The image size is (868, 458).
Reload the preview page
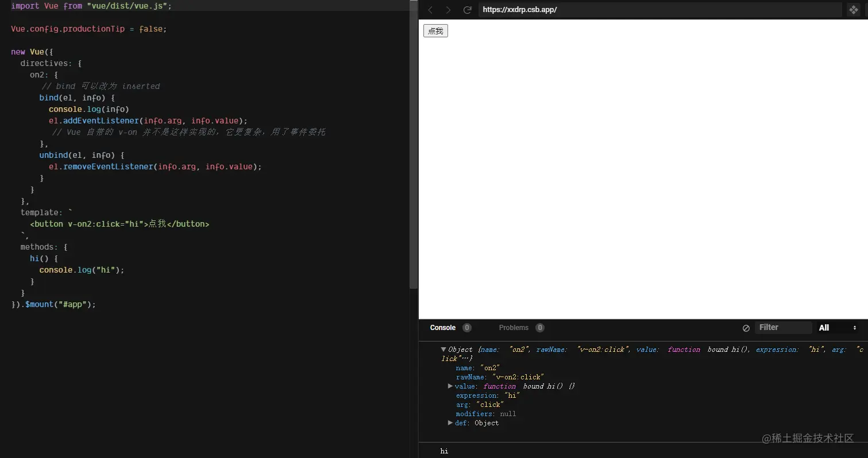(468, 10)
